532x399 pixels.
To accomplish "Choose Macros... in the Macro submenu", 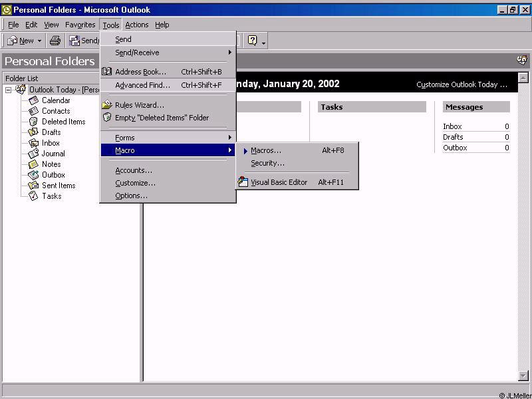I will [x=297, y=150].
